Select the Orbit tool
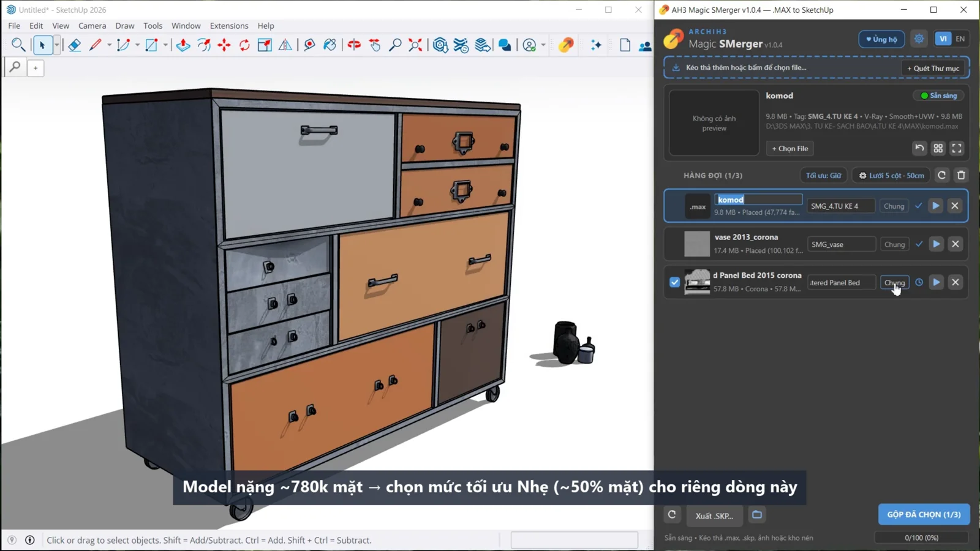The width and height of the screenshot is (980, 551). (x=354, y=45)
